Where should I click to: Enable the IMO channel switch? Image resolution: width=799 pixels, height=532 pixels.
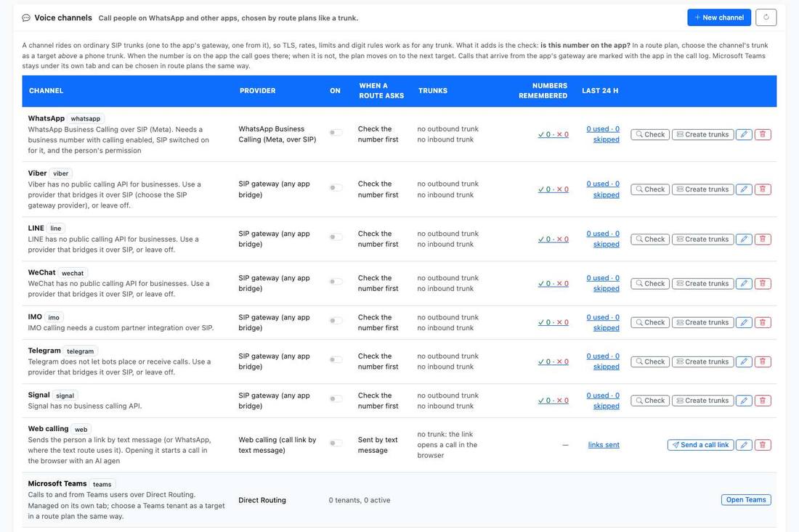336,321
